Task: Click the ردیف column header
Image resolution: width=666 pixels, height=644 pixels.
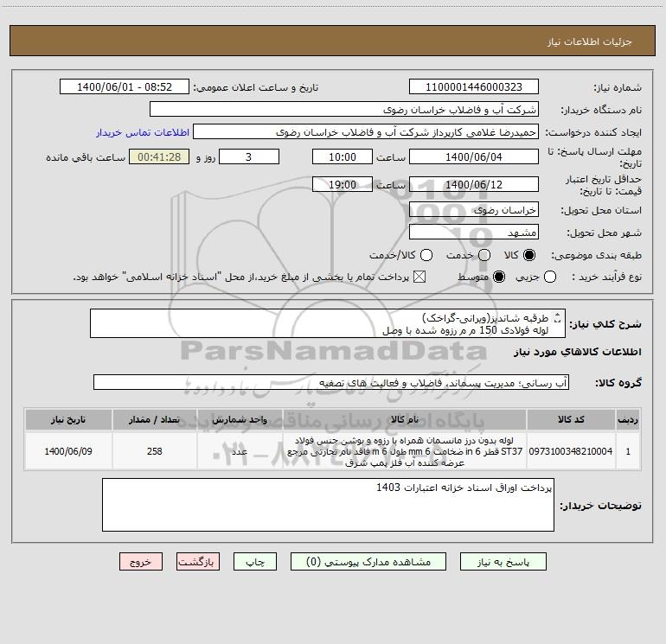Action: tap(628, 419)
